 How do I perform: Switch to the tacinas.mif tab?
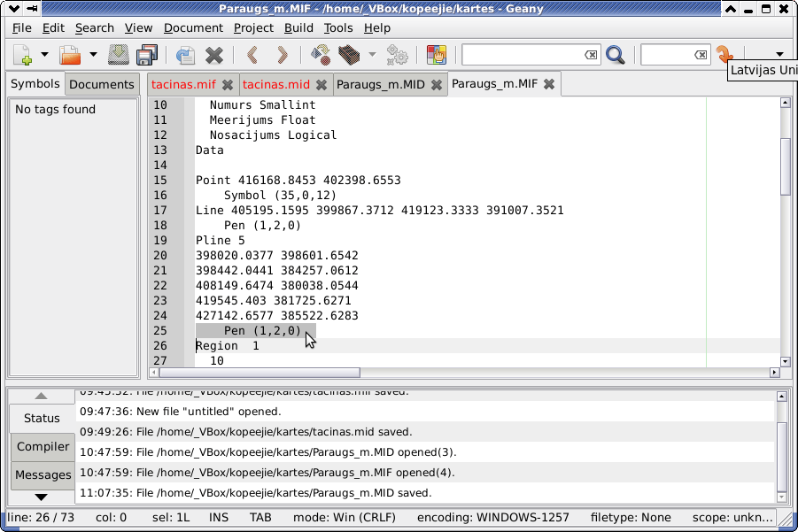(183, 84)
